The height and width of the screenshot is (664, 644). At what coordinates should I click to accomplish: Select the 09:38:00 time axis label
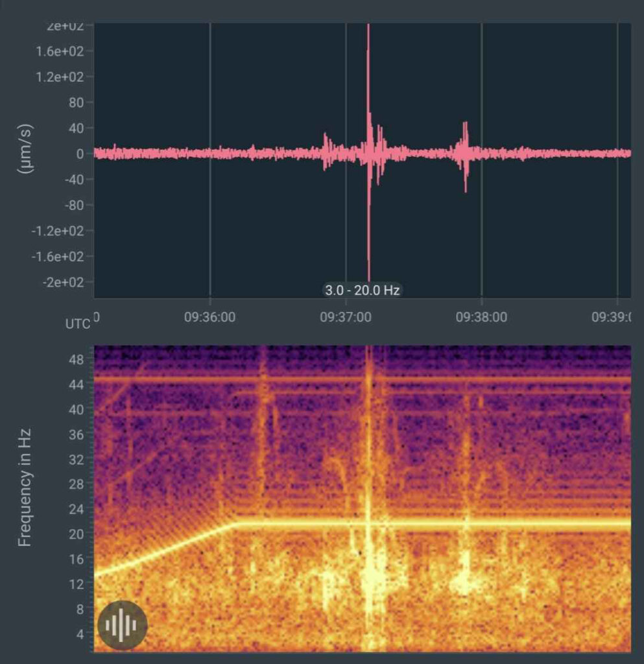pos(481,316)
